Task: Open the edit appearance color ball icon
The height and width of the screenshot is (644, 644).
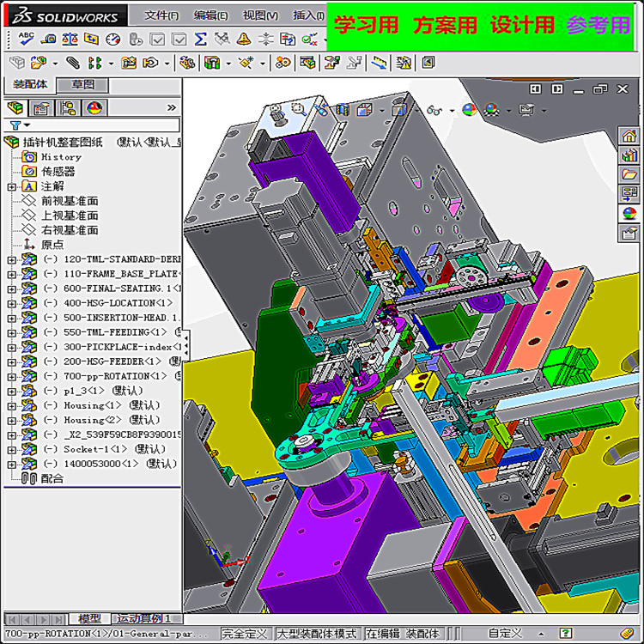Action: pyautogui.click(x=469, y=110)
